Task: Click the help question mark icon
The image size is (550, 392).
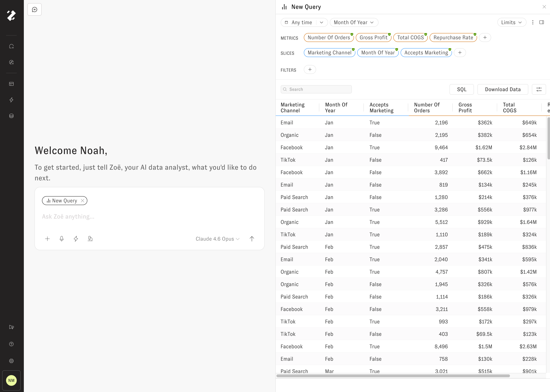Action: tap(11, 344)
